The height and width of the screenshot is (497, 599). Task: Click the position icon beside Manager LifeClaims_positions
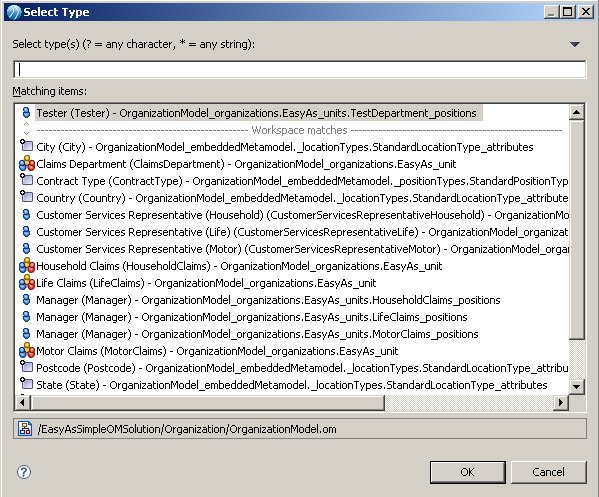coord(26,317)
